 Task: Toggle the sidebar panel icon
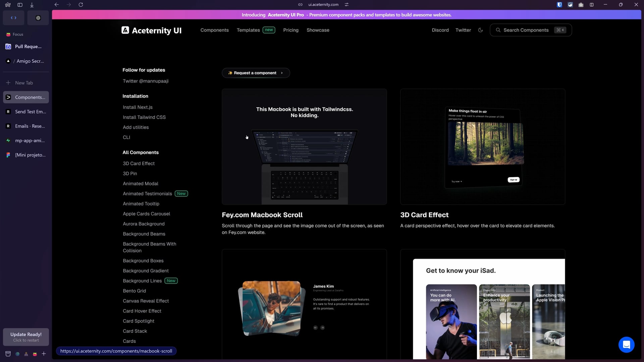tap(20, 5)
